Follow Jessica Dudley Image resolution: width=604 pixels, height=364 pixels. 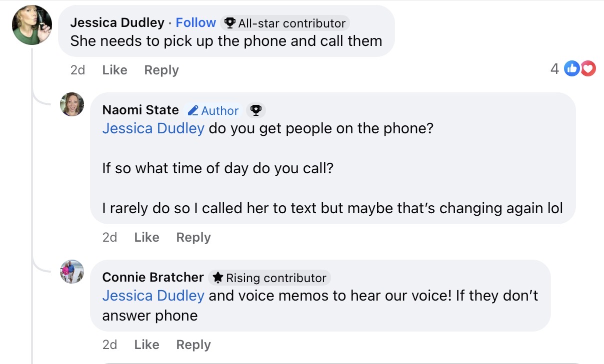[x=195, y=23]
